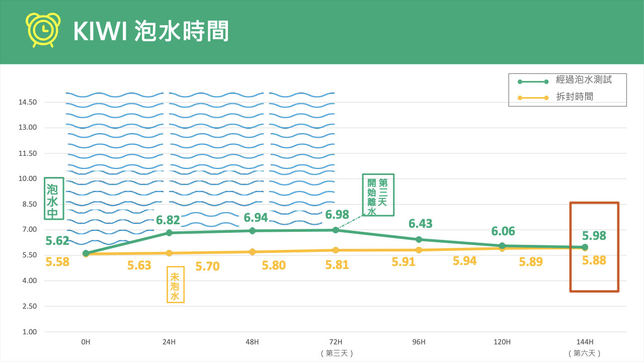
Task: Click the (第三天) label under 72H
Action: [x=336, y=353]
